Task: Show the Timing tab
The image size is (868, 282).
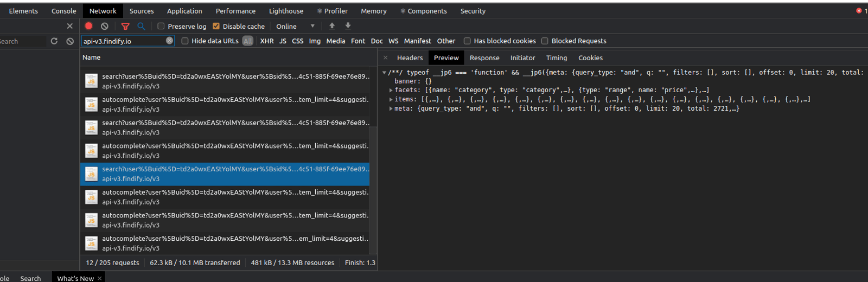Action: pos(557,57)
